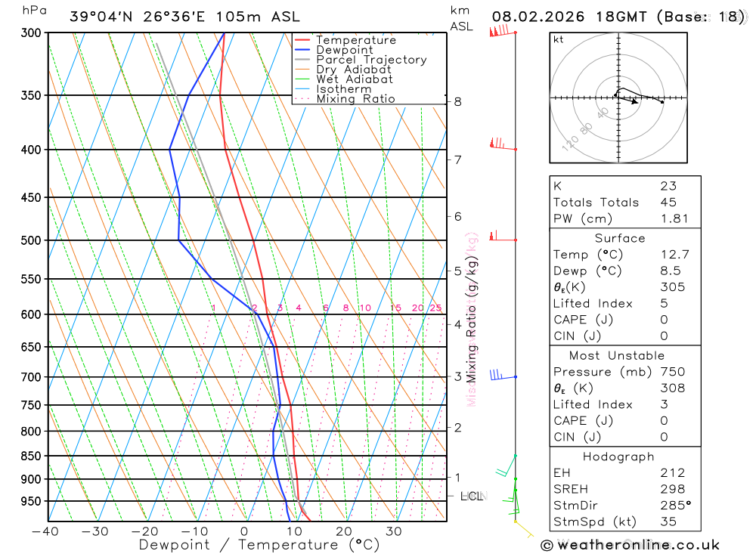This screenshot has width=756, height=554.
Task: Click the red wind barb at 300 hPa
Action: pos(503,31)
